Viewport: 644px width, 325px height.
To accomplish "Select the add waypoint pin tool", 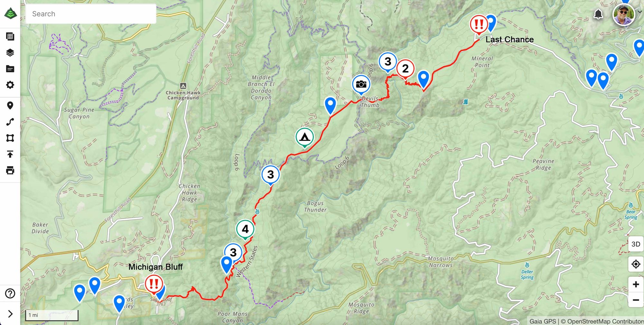I will [10, 105].
